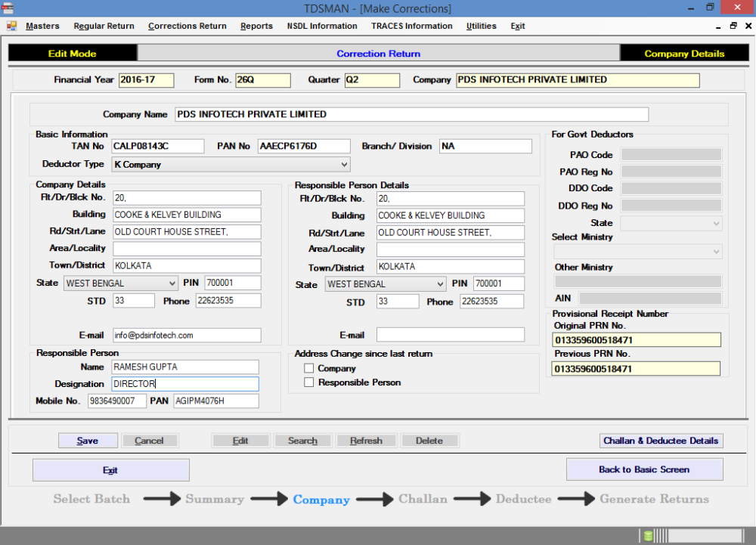
Task: Select the Company step in workflow bar
Action: point(321,499)
